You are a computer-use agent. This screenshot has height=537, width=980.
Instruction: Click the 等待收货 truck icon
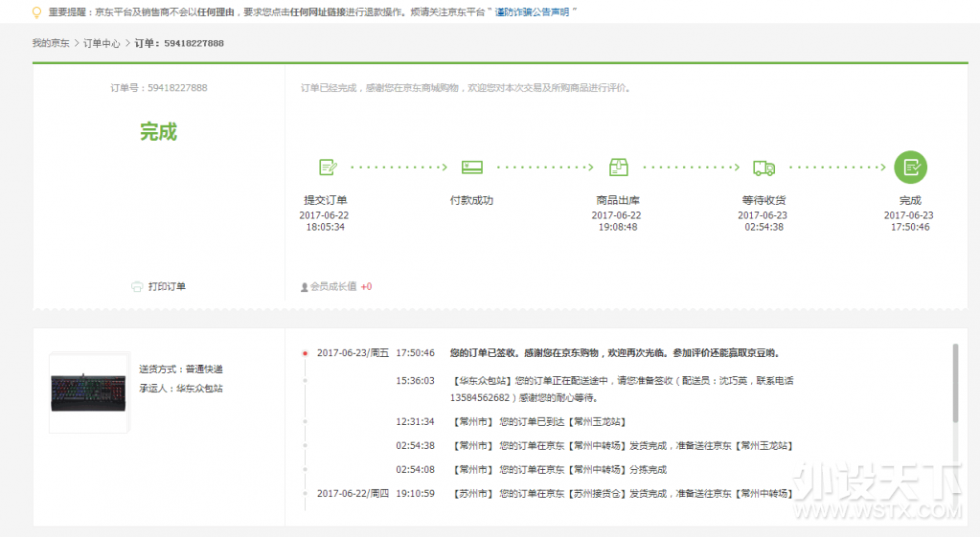click(x=763, y=168)
